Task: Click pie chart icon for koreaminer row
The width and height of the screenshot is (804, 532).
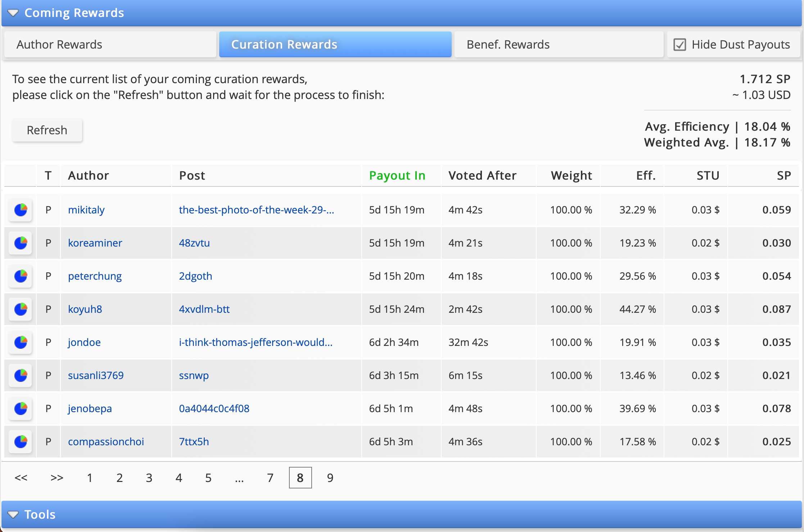Action: 21,243
